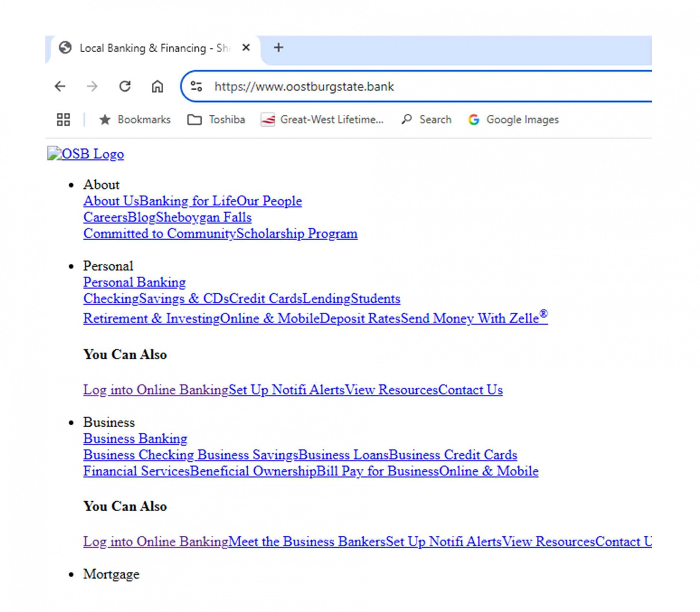
Task: Open the Business Savings link
Action: tap(248, 455)
